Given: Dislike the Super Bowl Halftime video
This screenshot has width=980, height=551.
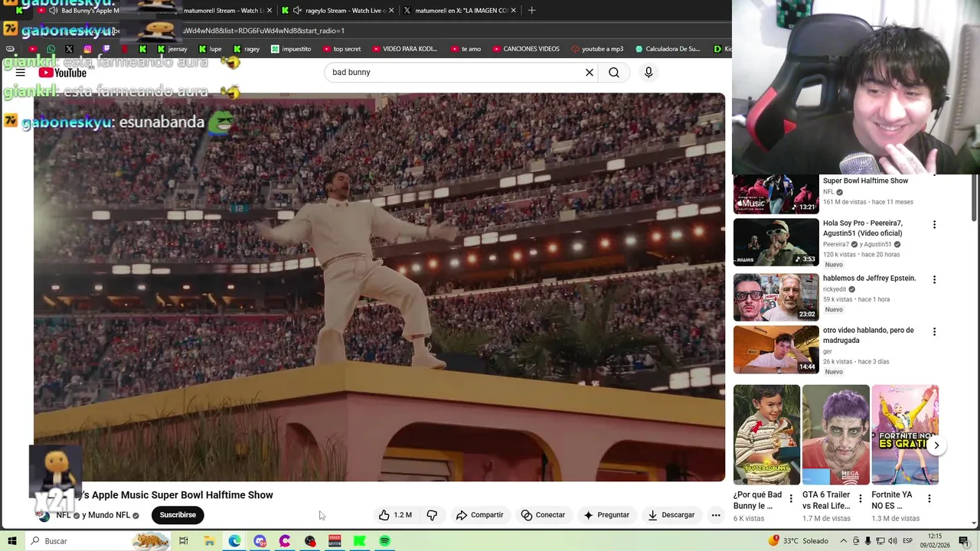Looking at the screenshot, I should tap(432, 515).
